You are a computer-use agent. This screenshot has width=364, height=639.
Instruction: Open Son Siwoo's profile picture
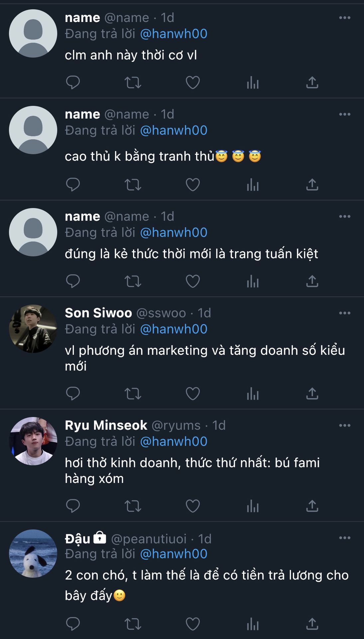pos(33,329)
